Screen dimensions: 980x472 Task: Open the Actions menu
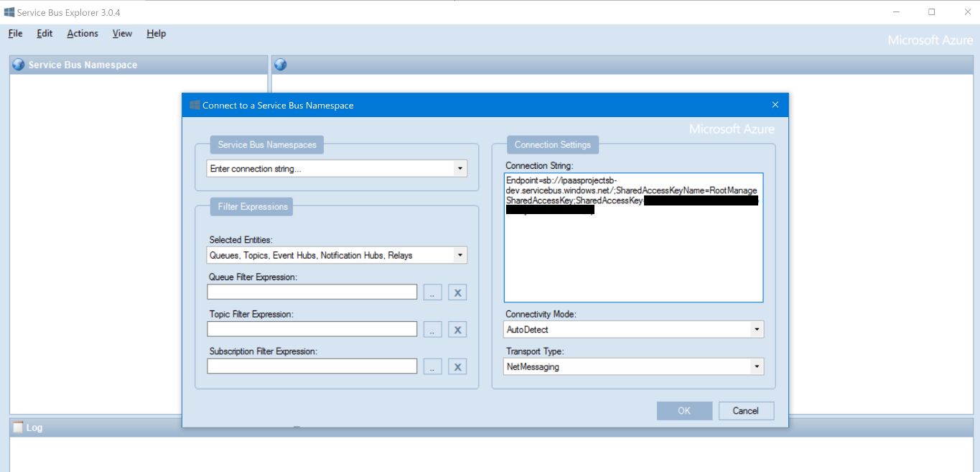(x=83, y=34)
